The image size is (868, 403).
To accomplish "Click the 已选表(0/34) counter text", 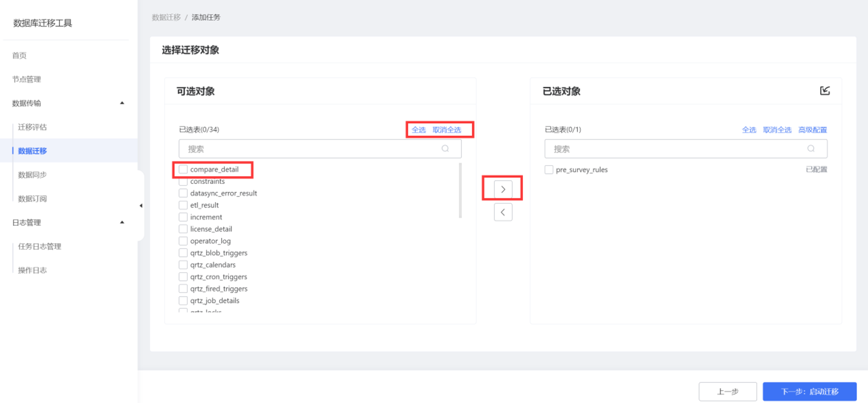I will (x=199, y=130).
